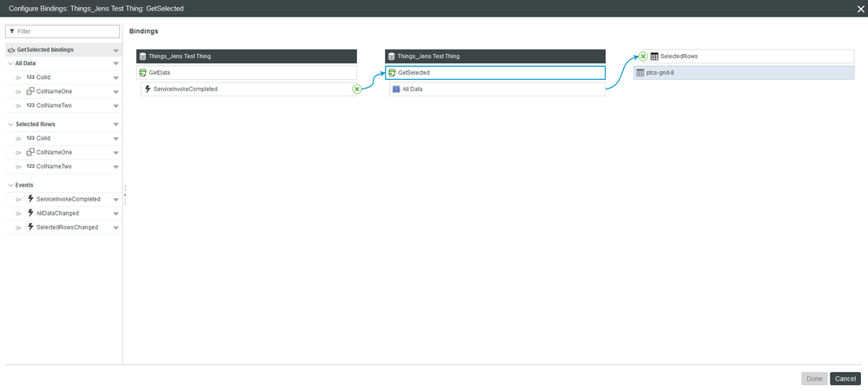Click database icon on left Things_Jens Test Thing header

(x=142, y=56)
